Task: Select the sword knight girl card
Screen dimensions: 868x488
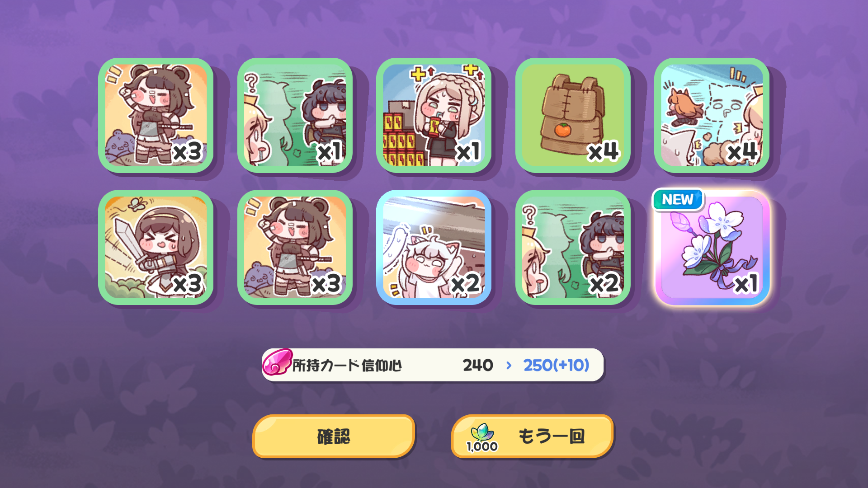Action: pyautogui.click(x=156, y=248)
